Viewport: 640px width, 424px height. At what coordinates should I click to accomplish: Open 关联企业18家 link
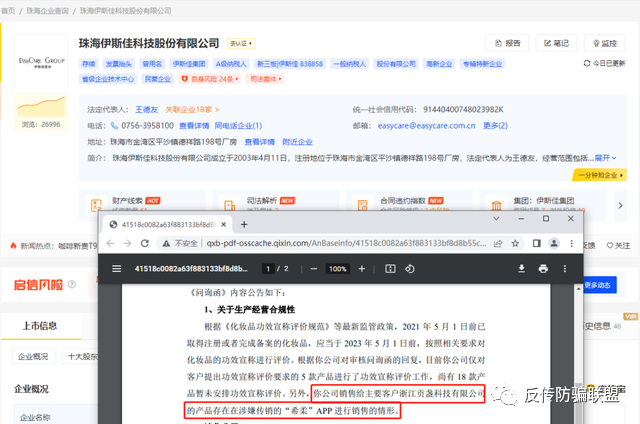click(x=192, y=109)
